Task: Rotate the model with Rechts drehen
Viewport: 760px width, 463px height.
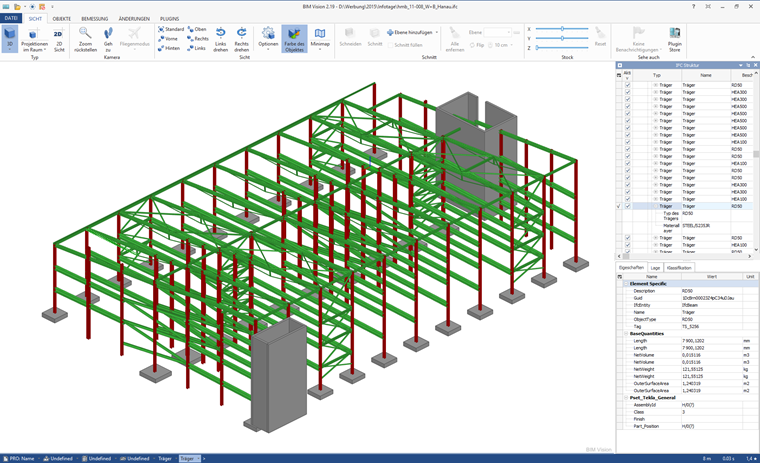Action: 241,40
